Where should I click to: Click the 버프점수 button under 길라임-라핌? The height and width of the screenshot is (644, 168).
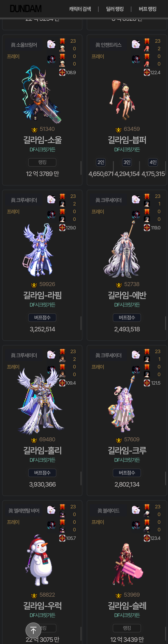click(42, 317)
